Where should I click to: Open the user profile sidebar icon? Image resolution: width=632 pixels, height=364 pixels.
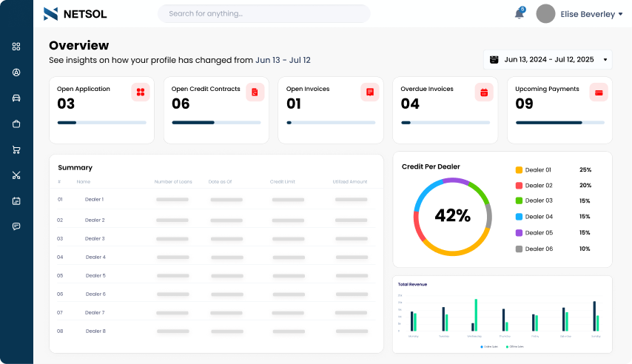click(x=16, y=73)
